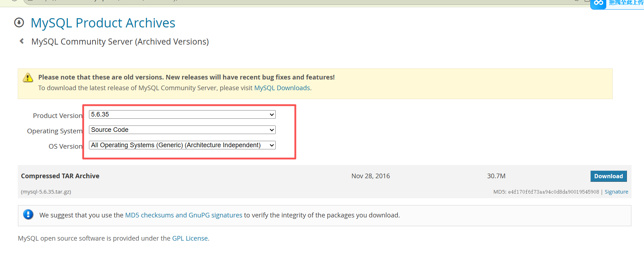The width and height of the screenshot is (644, 262).
Task: Click the blue information exclamation icon
Action: pyautogui.click(x=28, y=215)
